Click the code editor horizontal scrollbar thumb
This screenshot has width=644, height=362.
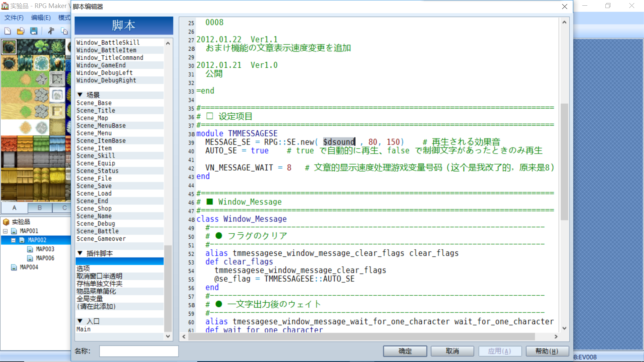pyautogui.click(x=362, y=336)
